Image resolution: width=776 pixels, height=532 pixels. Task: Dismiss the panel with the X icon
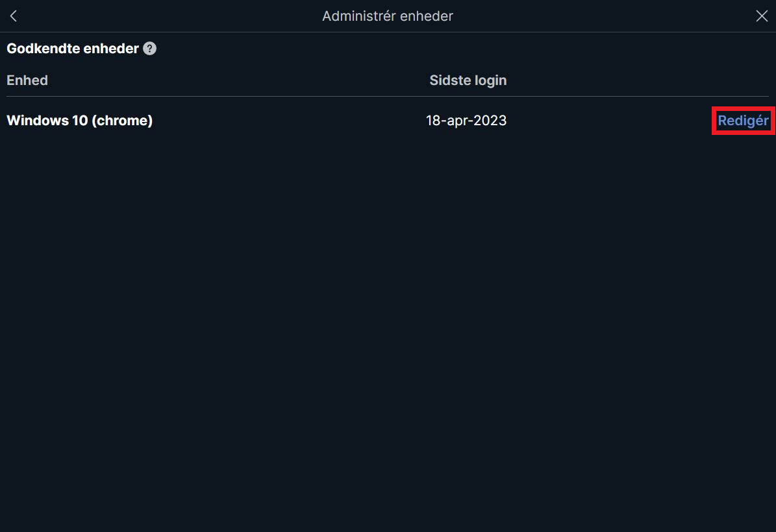coord(762,16)
